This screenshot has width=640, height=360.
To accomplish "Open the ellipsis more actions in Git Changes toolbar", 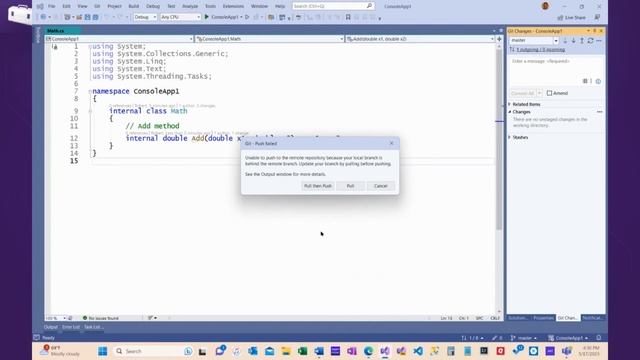I will click(x=599, y=40).
